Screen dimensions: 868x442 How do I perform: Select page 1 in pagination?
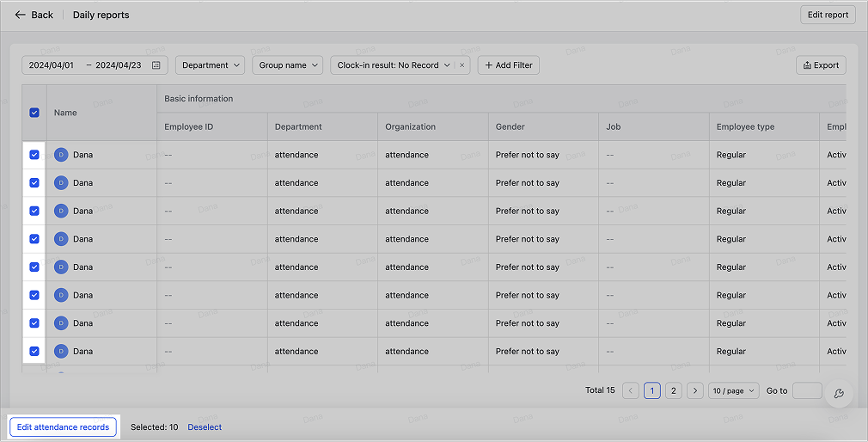[x=651, y=390]
